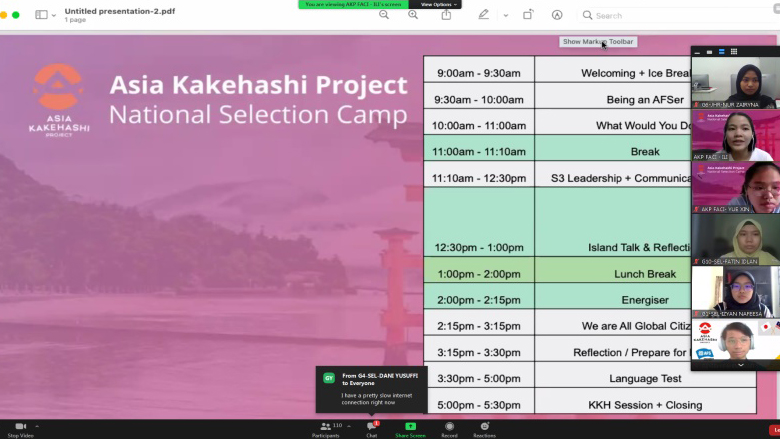Click into the Search field

(679, 15)
